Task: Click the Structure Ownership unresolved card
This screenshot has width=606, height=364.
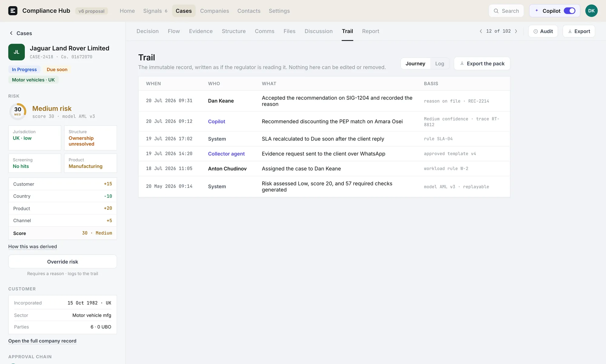Action: pos(90,138)
